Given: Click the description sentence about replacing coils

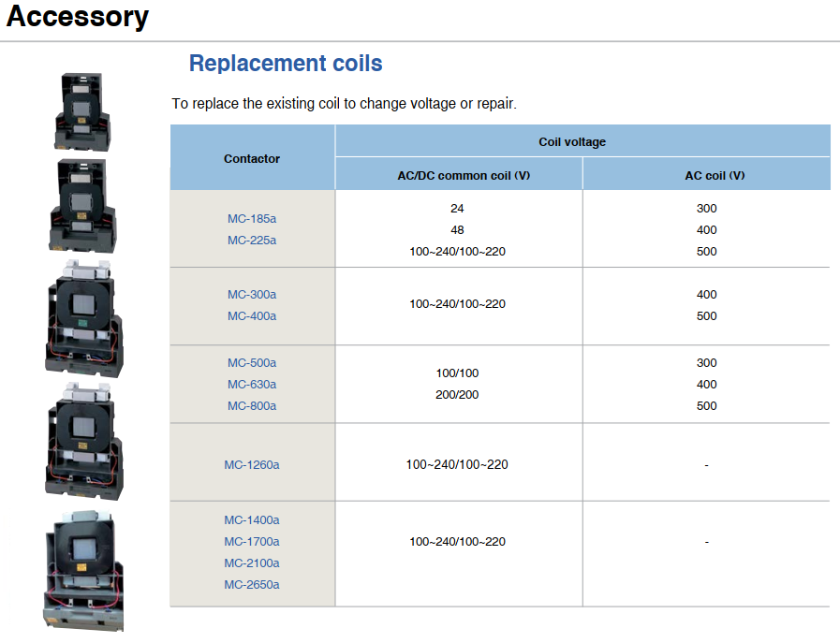Looking at the screenshot, I should [344, 103].
